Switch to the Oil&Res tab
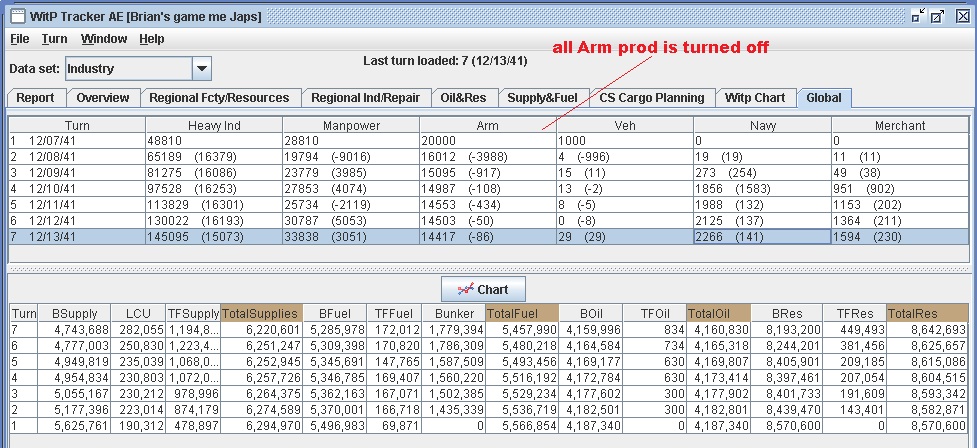Image resolution: width=977 pixels, height=448 pixels. point(464,98)
